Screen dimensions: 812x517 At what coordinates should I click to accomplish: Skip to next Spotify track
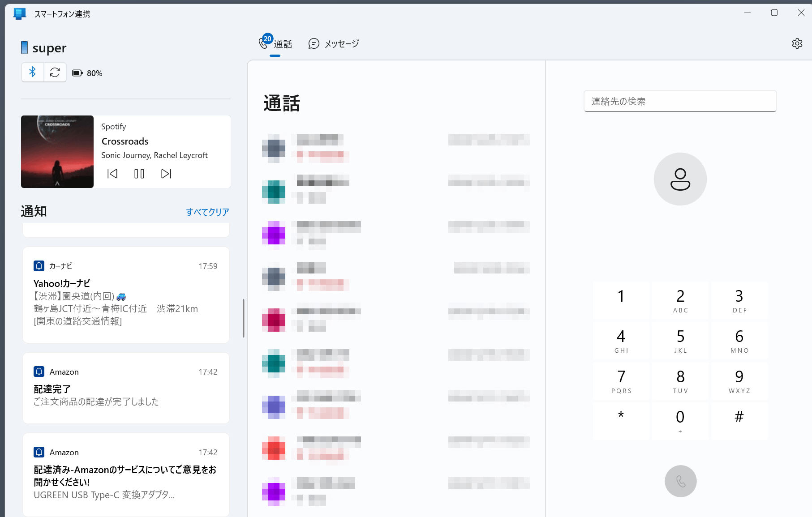tap(166, 174)
